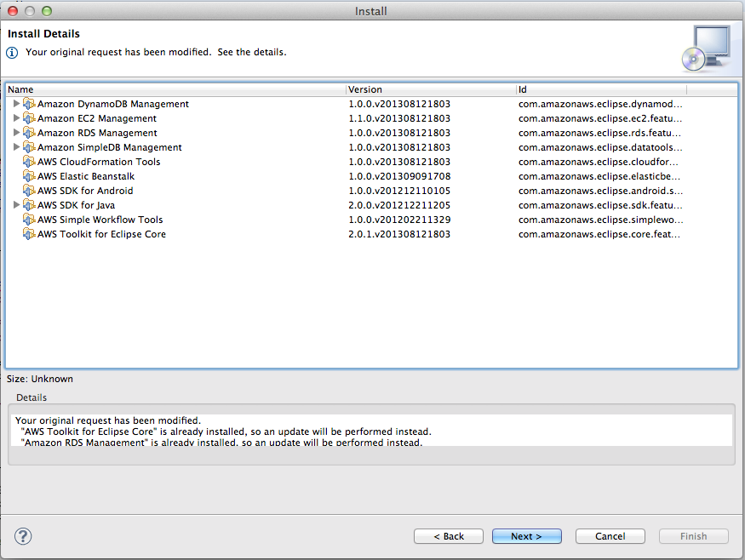Viewport: 745px width, 560px height.
Task: Click the com.amazonaws.eclipse.dynamod... id cell
Action: pyautogui.click(x=600, y=104)
